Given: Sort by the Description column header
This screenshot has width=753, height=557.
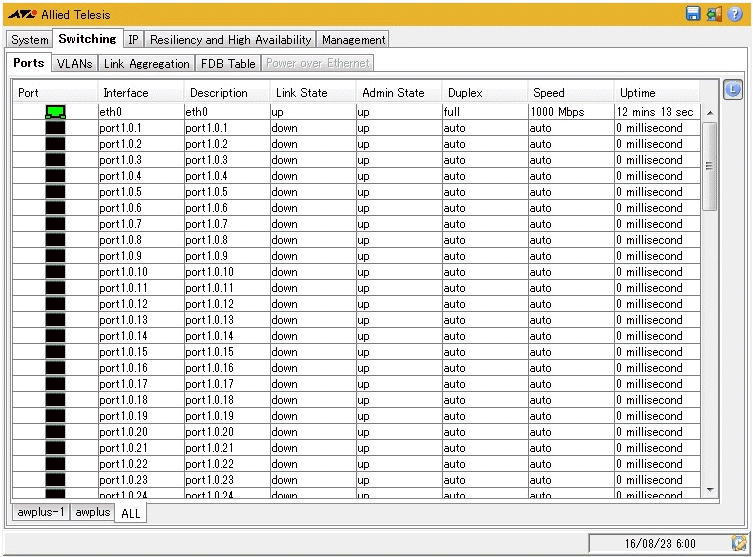Looking at the screenshot, I should (x=227, y=93).
